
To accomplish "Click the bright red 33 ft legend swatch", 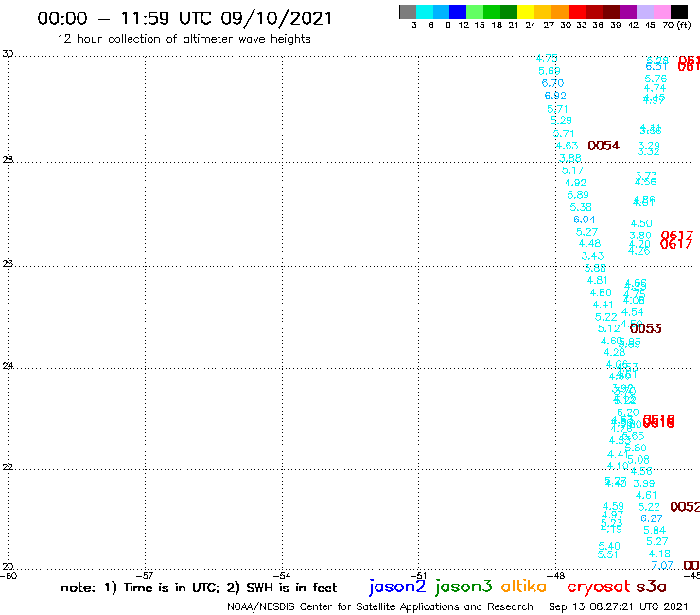I will [x=577, y=11].
